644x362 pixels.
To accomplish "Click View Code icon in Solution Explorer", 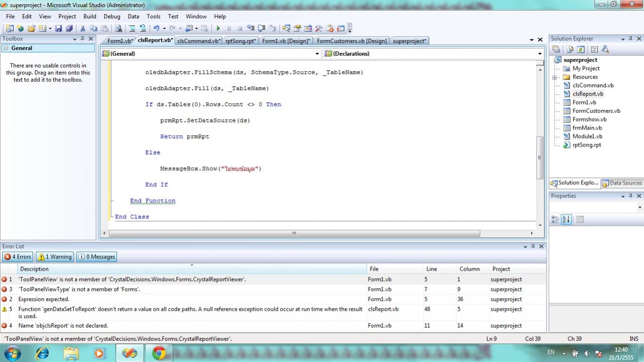I will pyautogui.click(x=594, y=49).
